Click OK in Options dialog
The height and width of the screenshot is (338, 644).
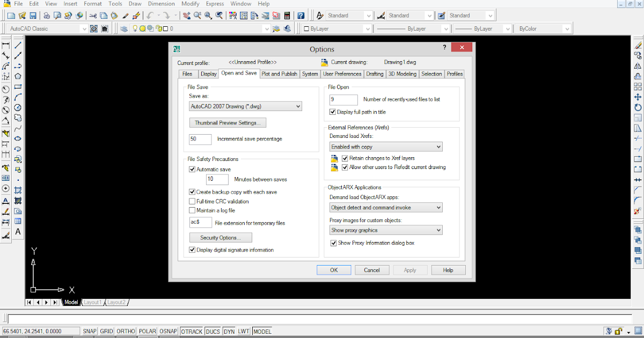(x=334, y=270)
